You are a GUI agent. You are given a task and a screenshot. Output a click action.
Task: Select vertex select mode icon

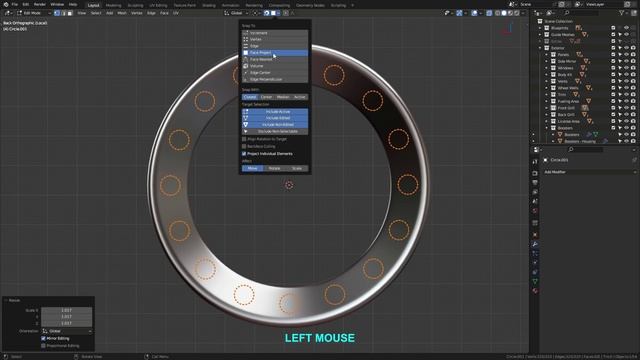tap(57, 13)
